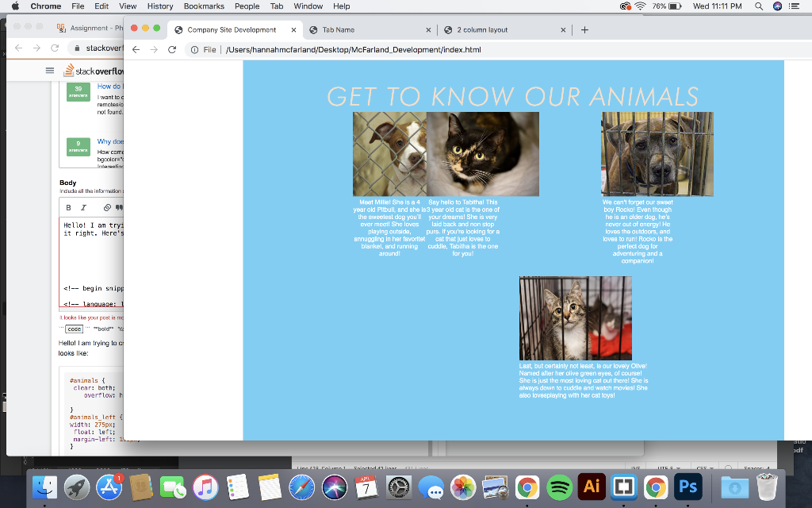Go back in the Stack Overflow window

tap(19, 48)
